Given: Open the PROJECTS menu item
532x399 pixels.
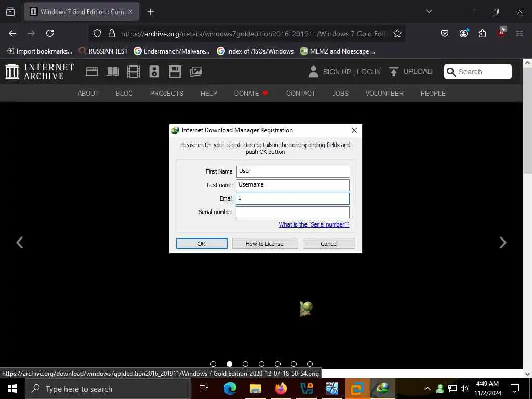Looking at the screenshot, I should coord(167,94).
